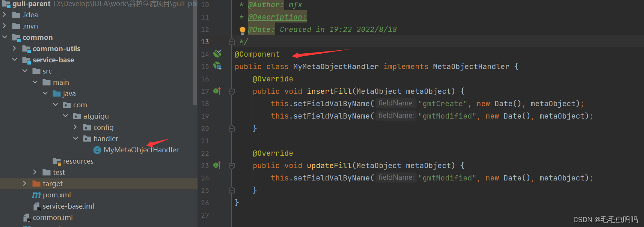Click the .idea folder icon
Viewport: 644px width, 227px height.
click(16, 15)
